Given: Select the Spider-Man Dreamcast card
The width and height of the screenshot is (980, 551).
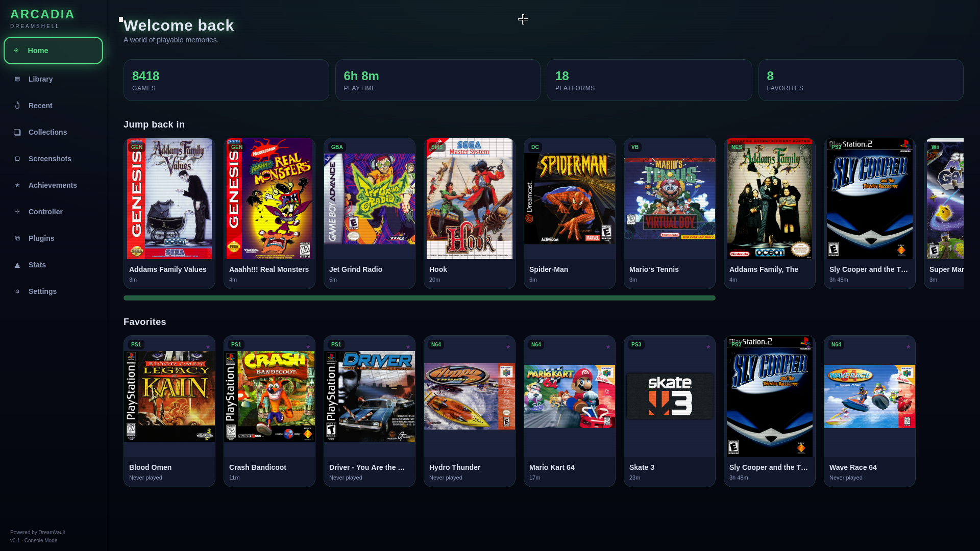Looking at the screenshot, I should point(570,213).
